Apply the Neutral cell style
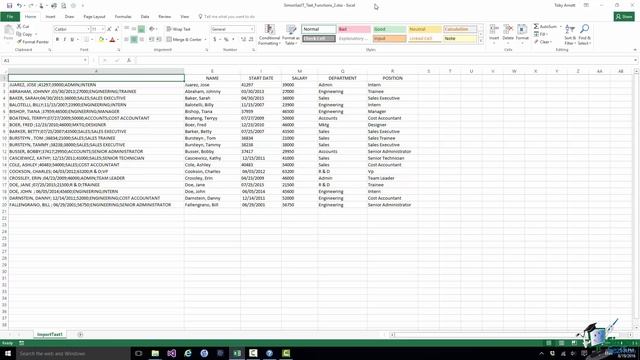Image resolution: width=640 pixels, height=360 pixels. point(424,29)
